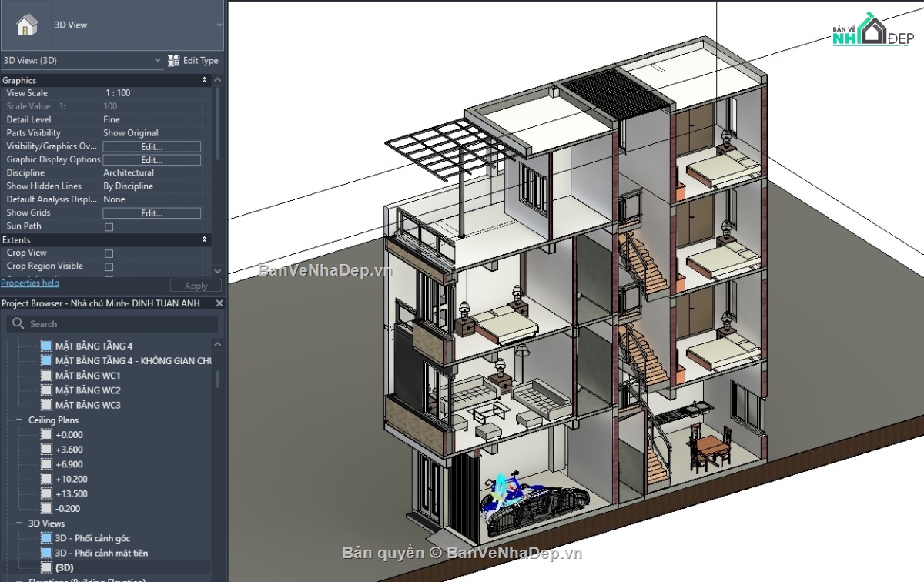Click Edit for Visibility/Graphics Overrides
This screenshot has width=924, height=582.
[152, 146]
